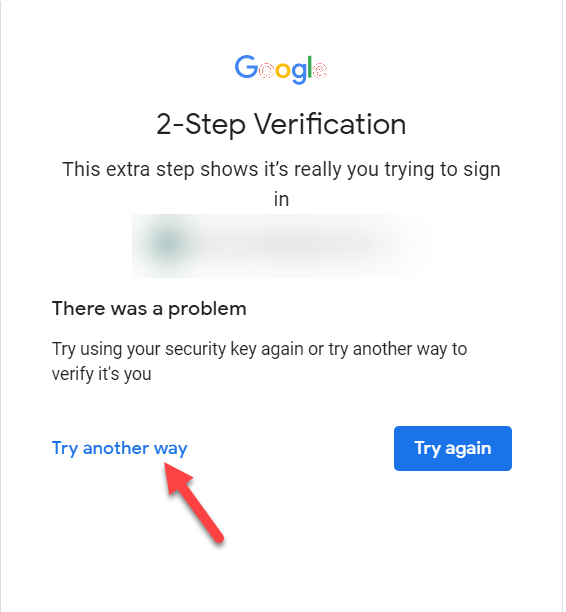Click the red arrow annotation

194,502
